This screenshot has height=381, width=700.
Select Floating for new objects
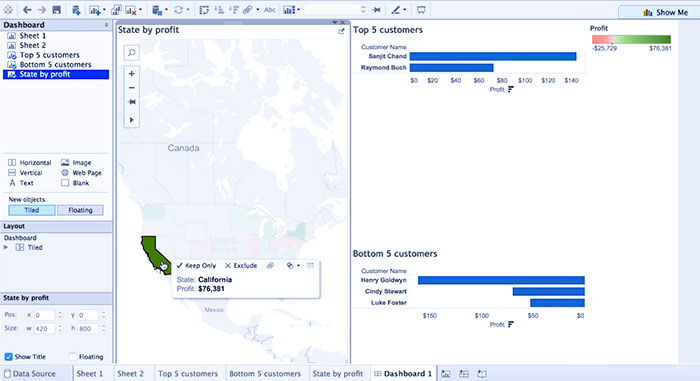[80, 210]
